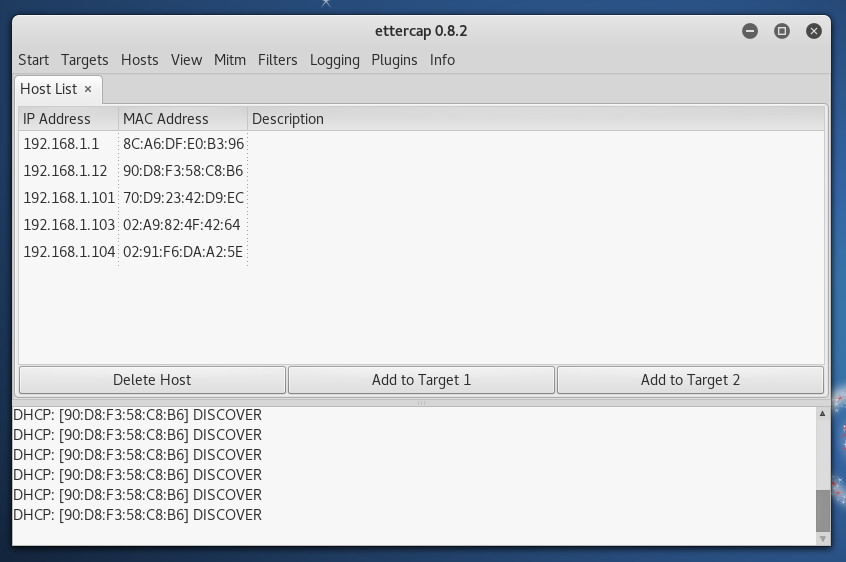Viewport: 846px width, 562px height.
Task: Maximize the ettercap window
Action: [782, 31]
